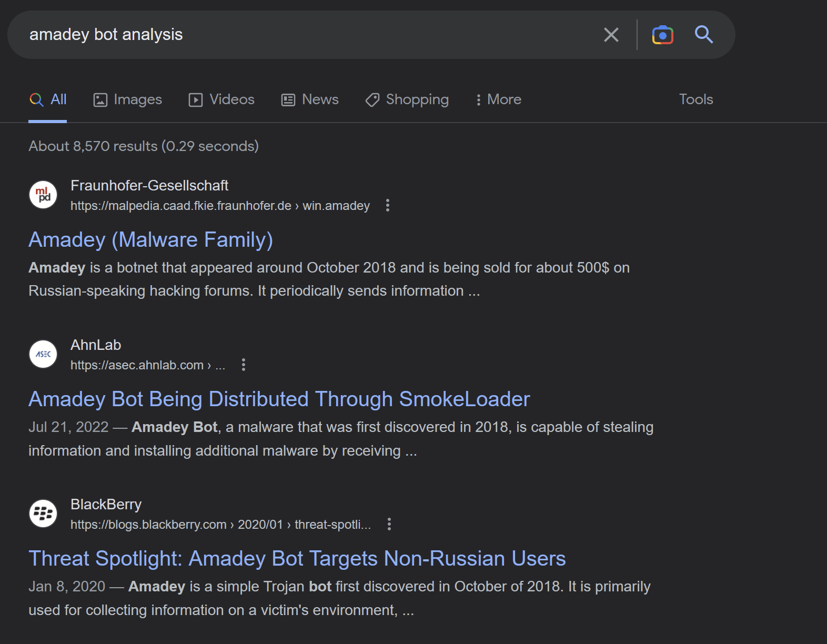The height and width of the screenshot is (644, 827).
Task: Click the Malpedia favicon next to Fraunhofer-Gesellschaft
Action: [x=43, y=195]
